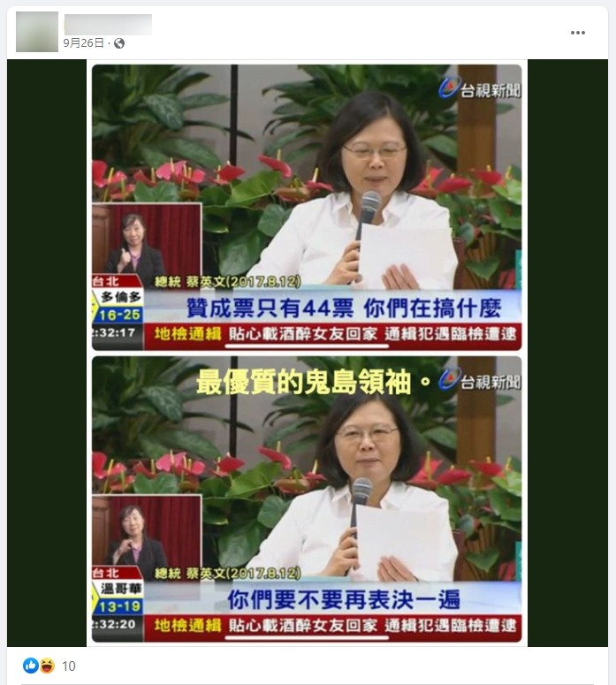The image size is (616, 685).
Task: Show who reacted via the count 10
Action: (69, 666)
